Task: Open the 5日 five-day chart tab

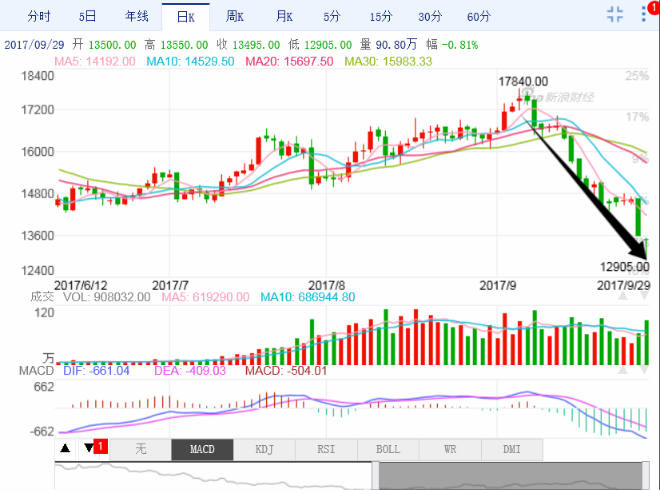Action: (x=88, y=16)
